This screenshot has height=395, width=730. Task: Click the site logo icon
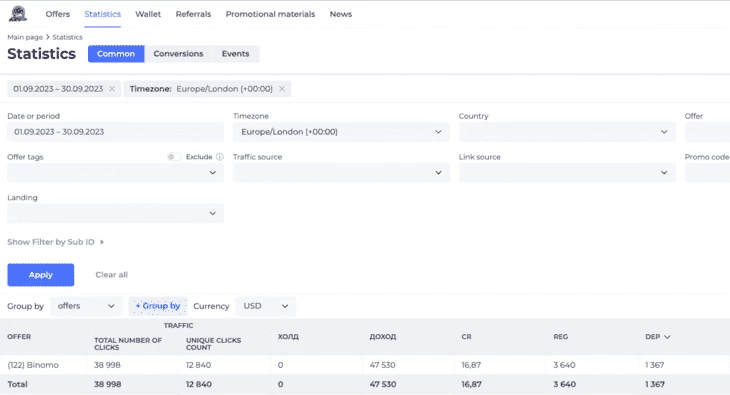pyautogui.click(x=18, y=14)
